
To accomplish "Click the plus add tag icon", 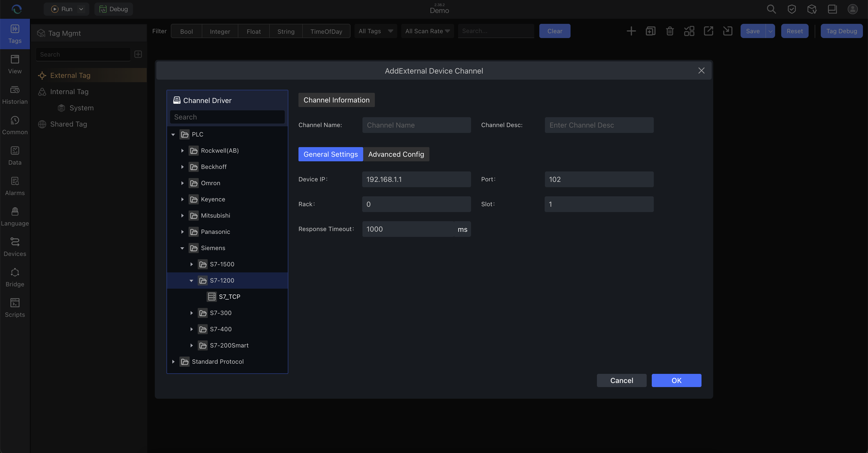I will pos(631,31).
